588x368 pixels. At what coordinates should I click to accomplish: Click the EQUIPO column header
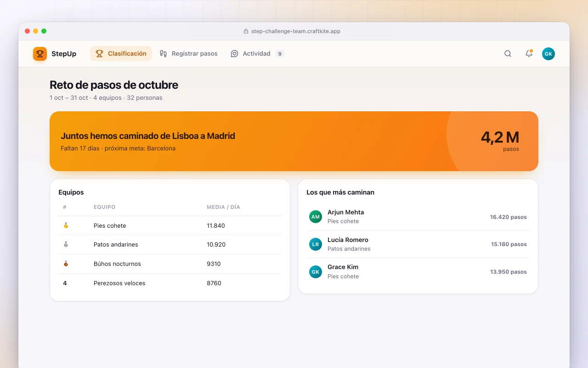(104, 207)
